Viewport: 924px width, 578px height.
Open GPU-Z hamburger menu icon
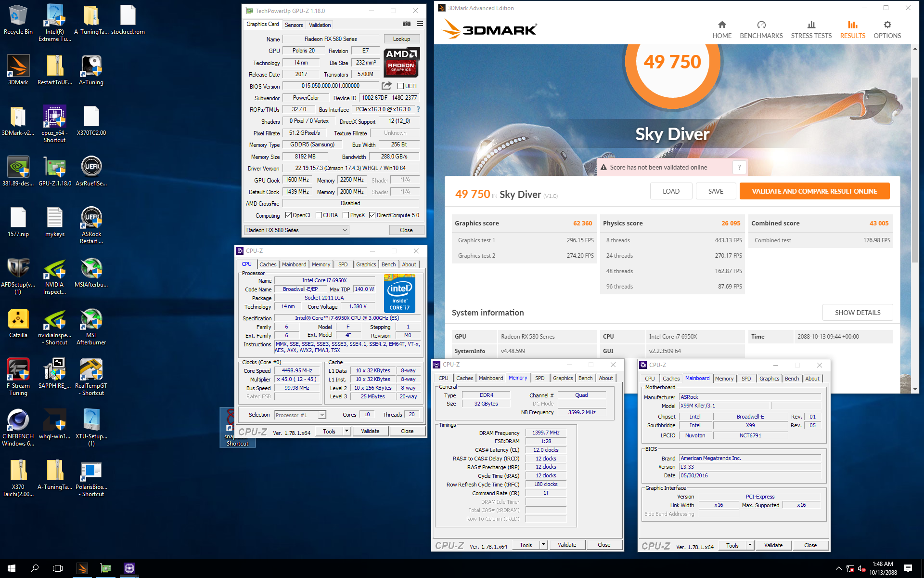(420, 24)
